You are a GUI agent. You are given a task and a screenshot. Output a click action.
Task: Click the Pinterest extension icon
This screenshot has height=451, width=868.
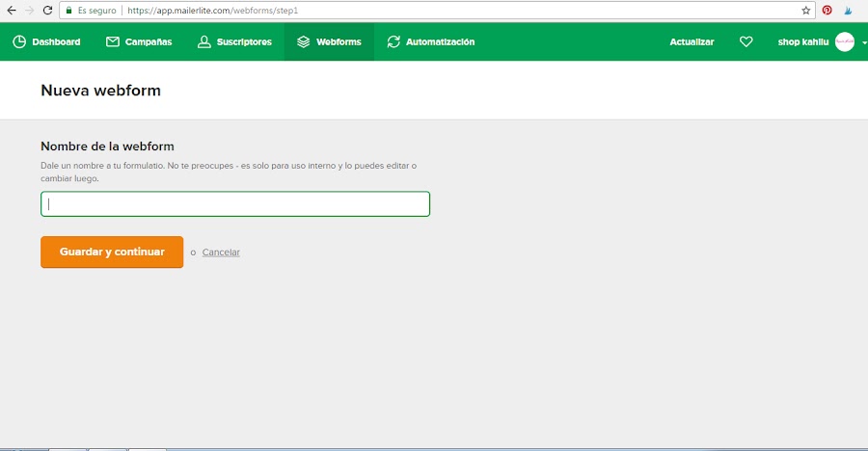[827, 10]
